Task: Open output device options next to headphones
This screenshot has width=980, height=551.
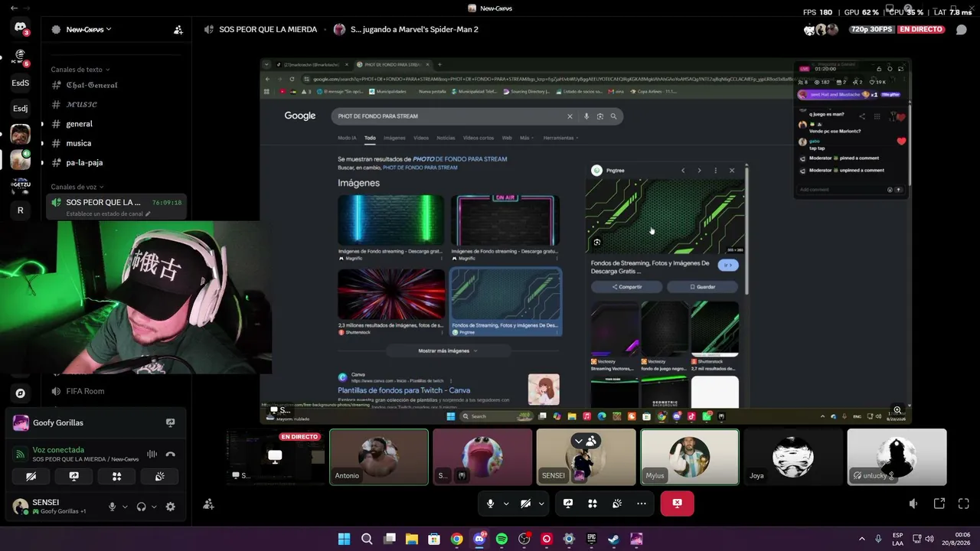Action: coord(154,507)
